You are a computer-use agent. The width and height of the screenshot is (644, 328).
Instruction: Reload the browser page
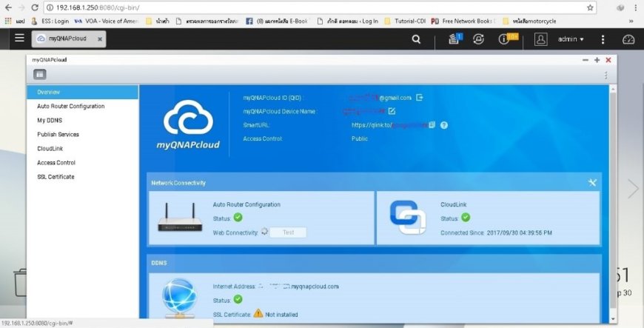point(35,7)
